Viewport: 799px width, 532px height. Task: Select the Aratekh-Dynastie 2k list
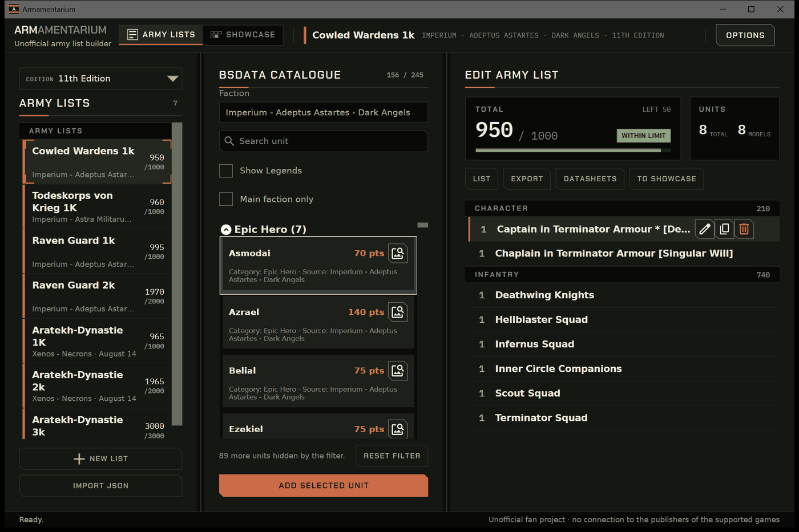[98, 385]
